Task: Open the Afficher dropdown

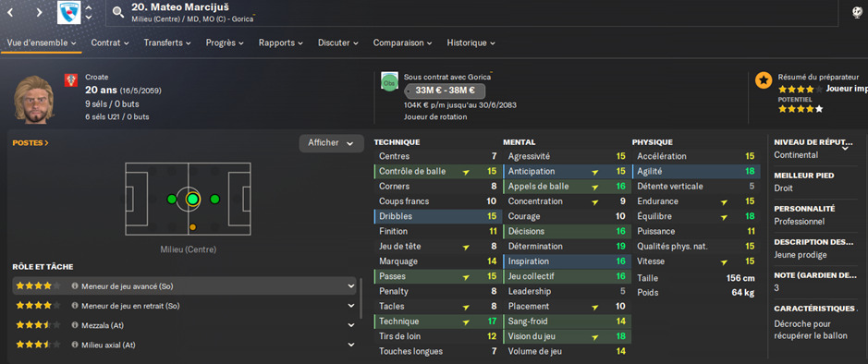Action: (x=332, y=142)
